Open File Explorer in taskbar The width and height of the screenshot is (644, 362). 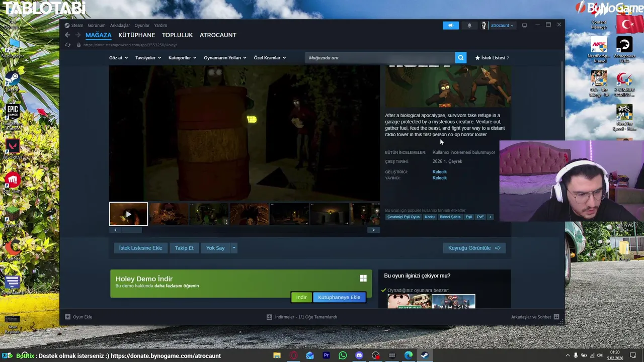tap(277, 355)
